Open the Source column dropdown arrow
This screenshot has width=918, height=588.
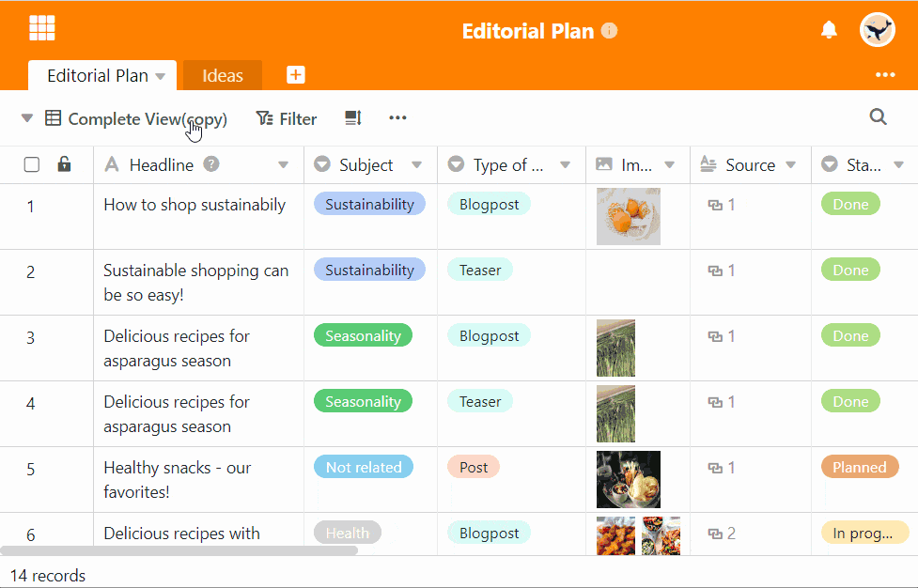tap(790, 165)
